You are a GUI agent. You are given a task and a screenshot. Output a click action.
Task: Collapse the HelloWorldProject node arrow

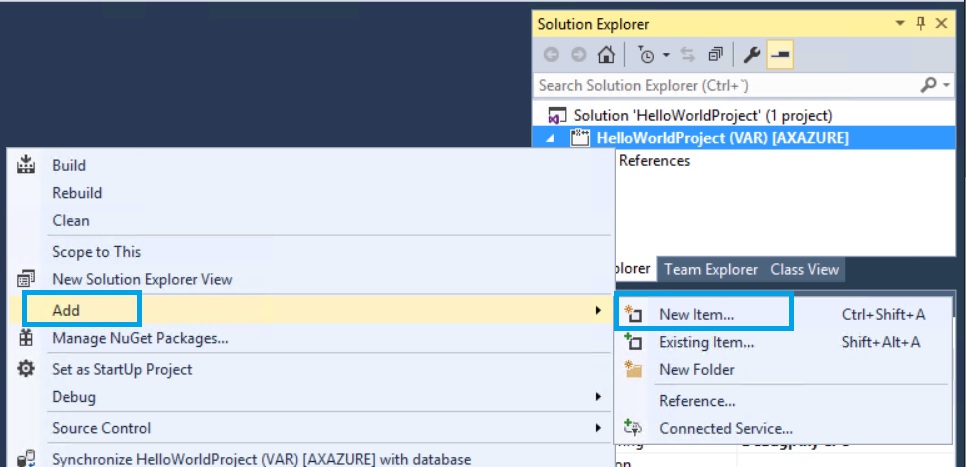pos(550,139)
